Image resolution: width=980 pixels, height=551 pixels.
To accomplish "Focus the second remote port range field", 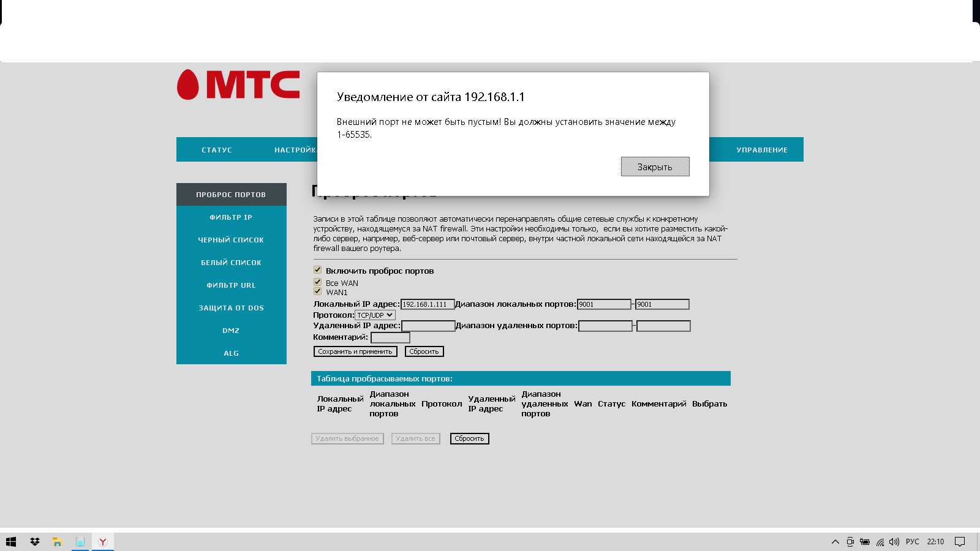I will pos(663,326).
